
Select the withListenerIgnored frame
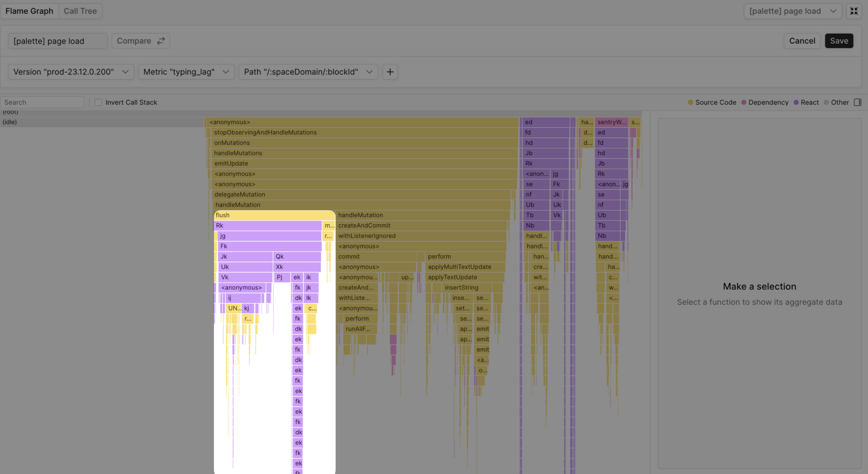421,236
